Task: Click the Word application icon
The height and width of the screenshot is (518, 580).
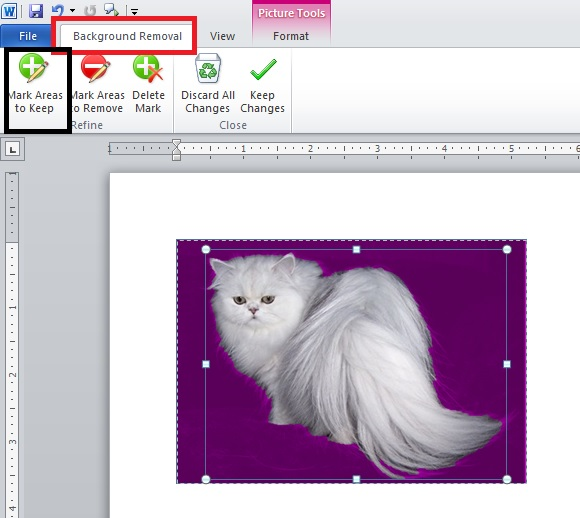Action: click(x=9, y=11)
